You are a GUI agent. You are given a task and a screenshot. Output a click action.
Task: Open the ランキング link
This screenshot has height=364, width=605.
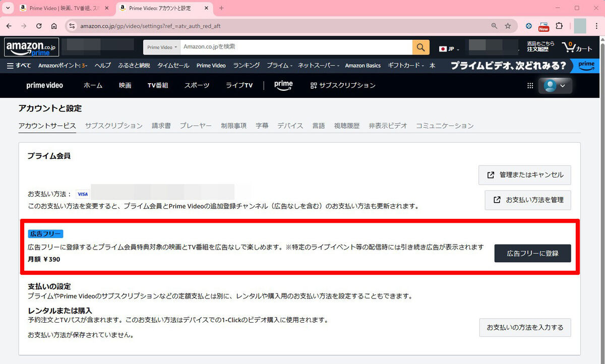[x=247, y=66]
